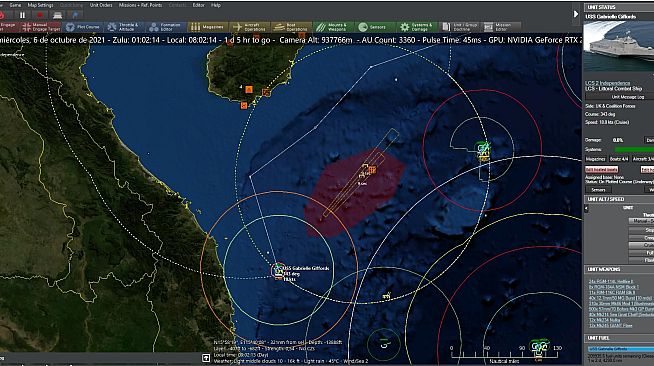This screenshot has width=654, height=366.
Task: Open the Map Settings menu
Action: click(40, 5)
